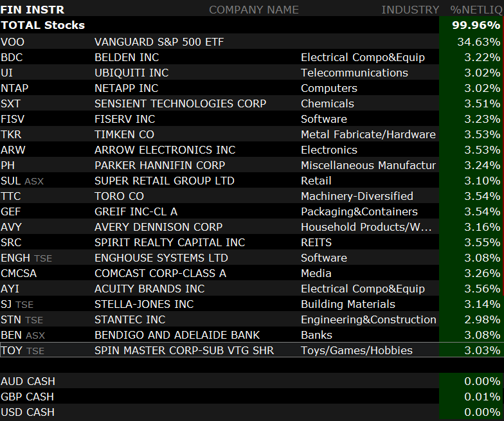
Task: Click FISERV INC company name
Action: 125,119
